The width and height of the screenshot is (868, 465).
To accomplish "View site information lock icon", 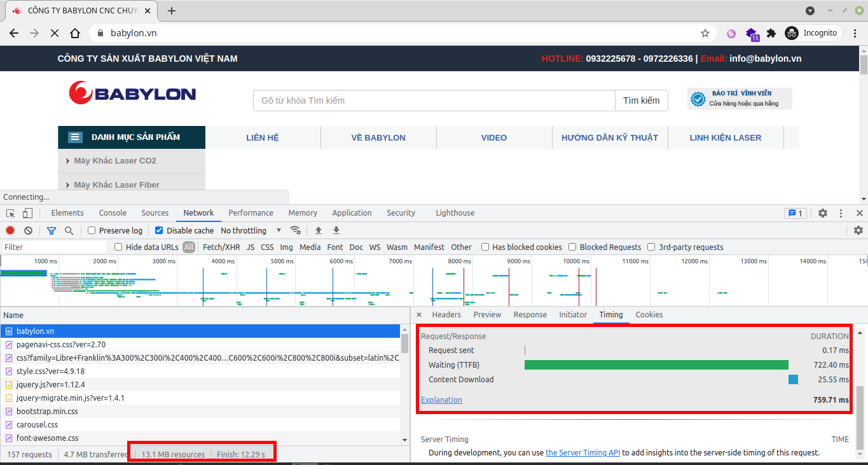I will click(x=100, y=33).
